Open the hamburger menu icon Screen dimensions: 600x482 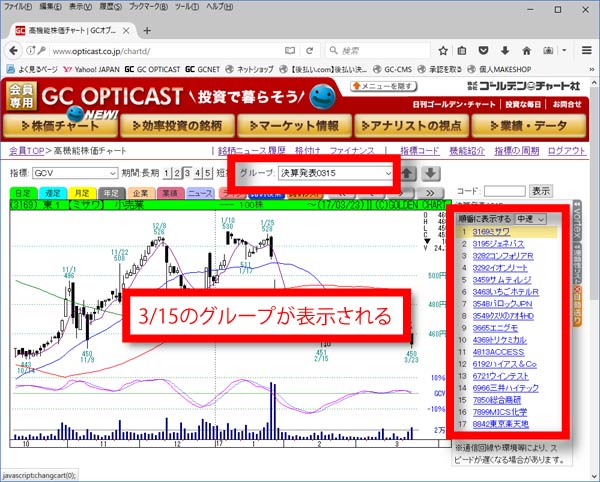pos(587,50)
